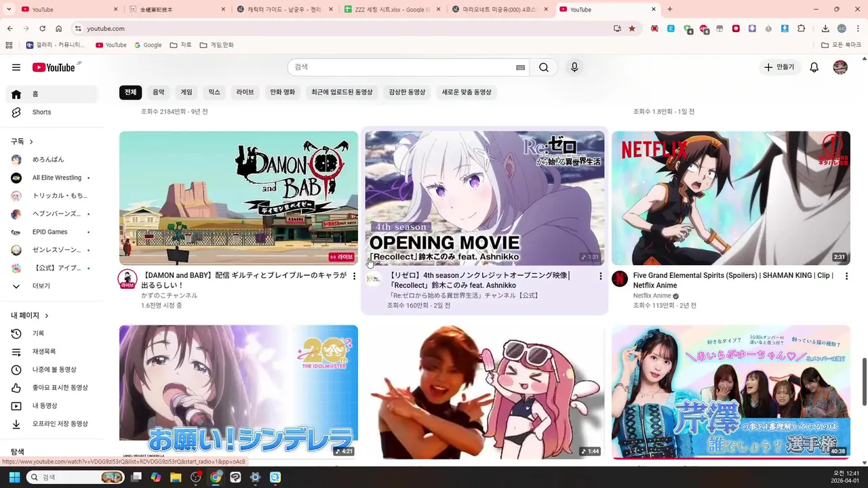The width and height of the screenshot is (868, 488).
Task: Click the 만들기 create button
Action: click(x=778, y=67)
